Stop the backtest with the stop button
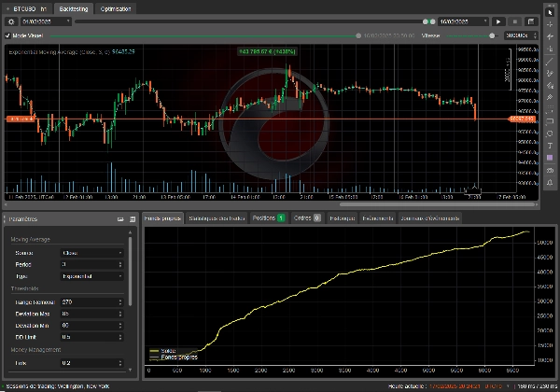This screenshot has height=392, width=560. (x=514, y=21)
